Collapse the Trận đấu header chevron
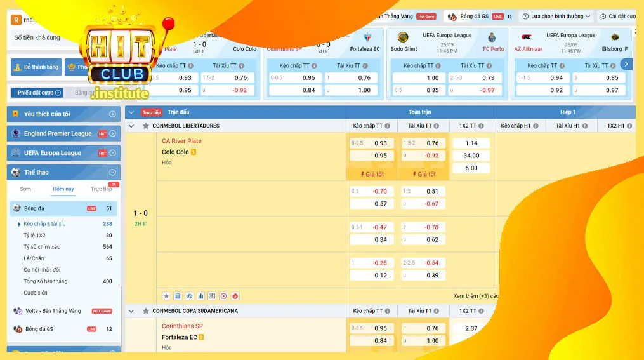644x360 pixels. (131, 112)
